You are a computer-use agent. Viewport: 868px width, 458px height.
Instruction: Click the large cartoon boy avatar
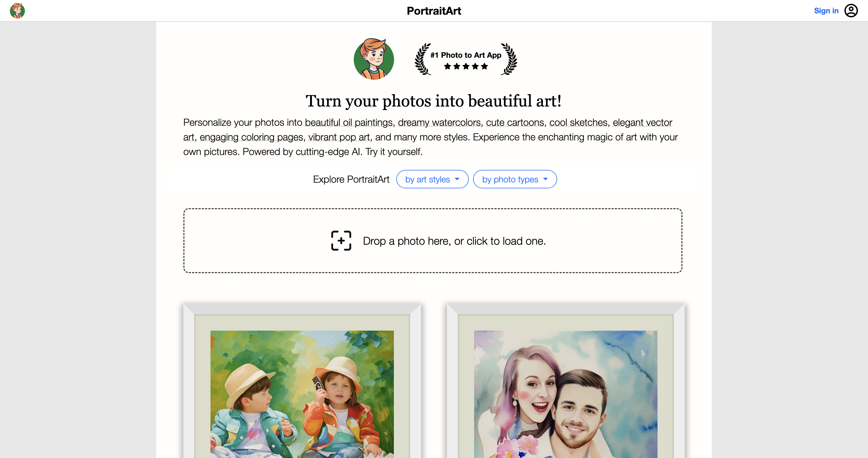(x=374, y=59)
